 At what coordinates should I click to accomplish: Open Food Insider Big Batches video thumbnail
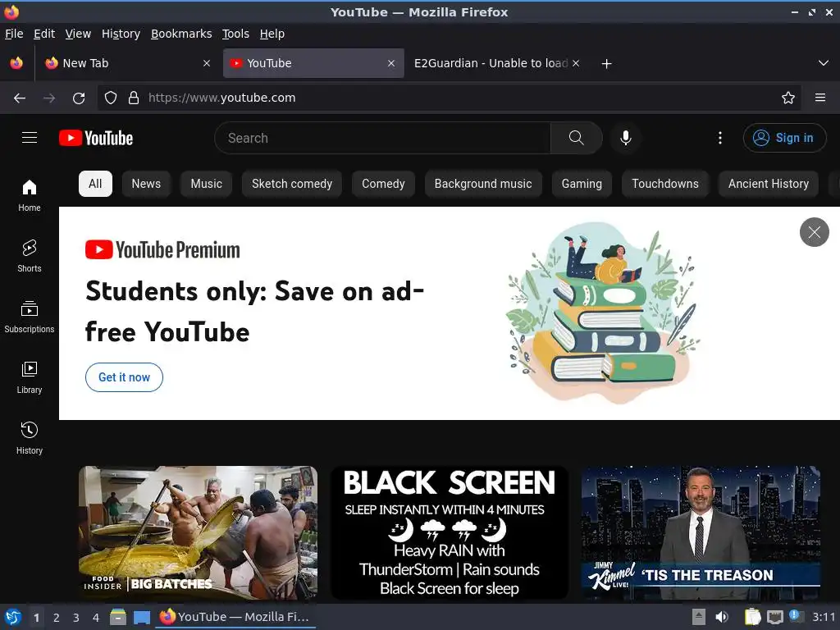[199, 532]
